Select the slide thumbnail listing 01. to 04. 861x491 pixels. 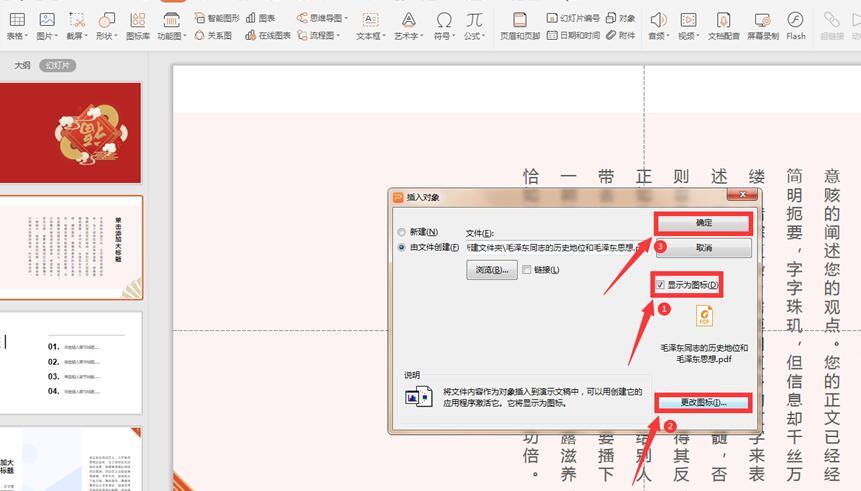70,362
